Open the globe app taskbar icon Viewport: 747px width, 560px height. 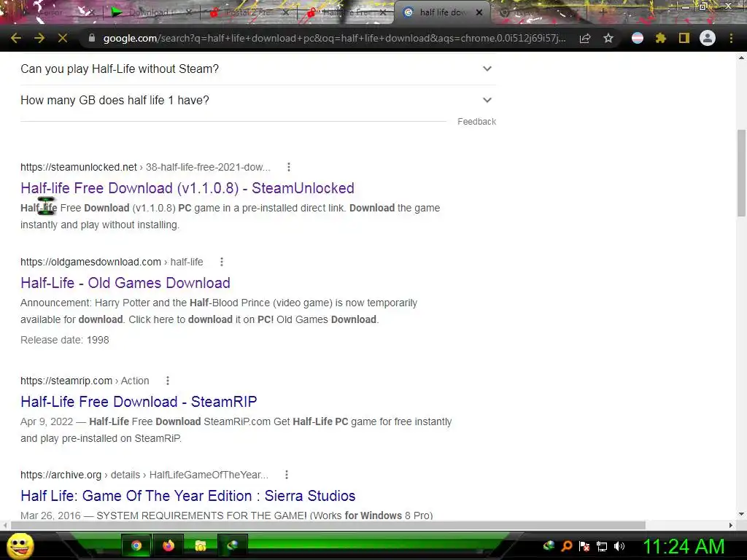point(233,545)
